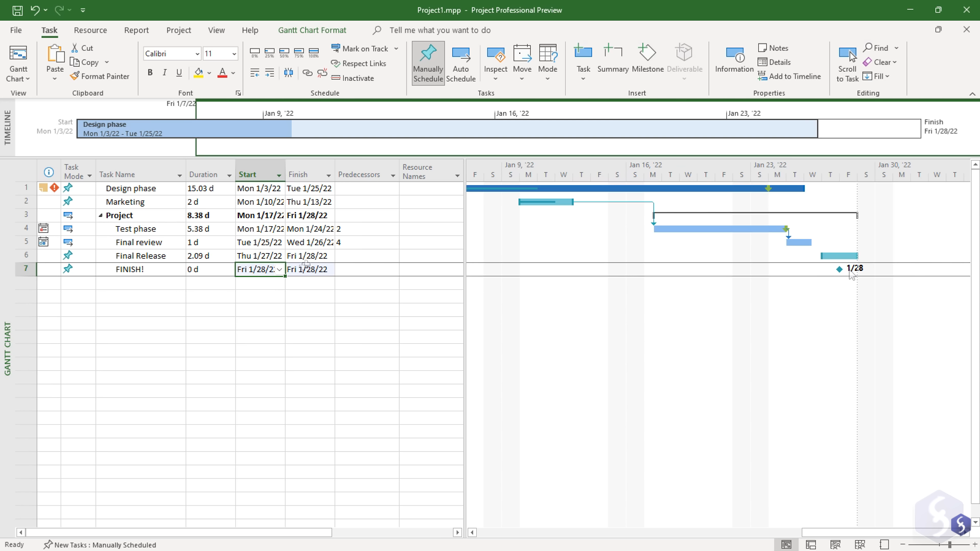The image size is (980, 551).
Task: Click the FINISH! milestone diamond
Action: (840, 269)
